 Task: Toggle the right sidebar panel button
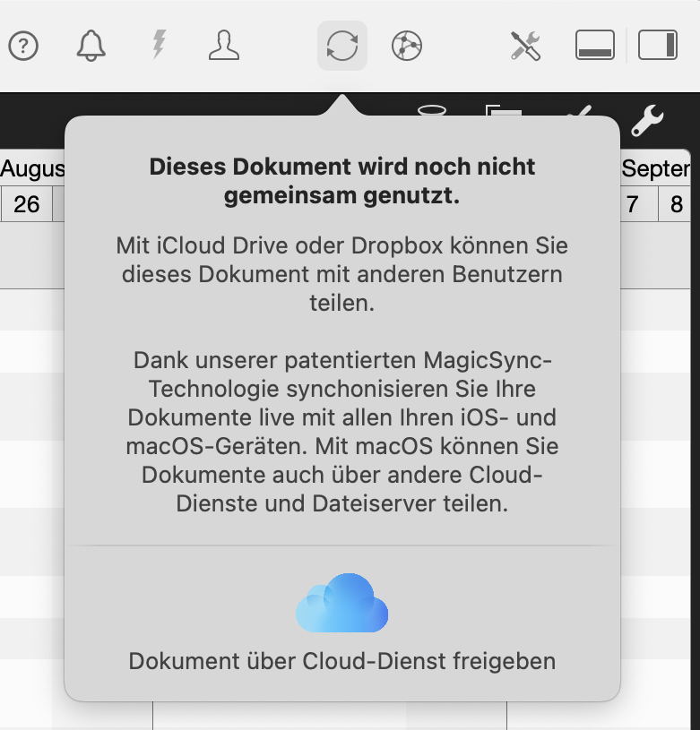click(657, 46)
